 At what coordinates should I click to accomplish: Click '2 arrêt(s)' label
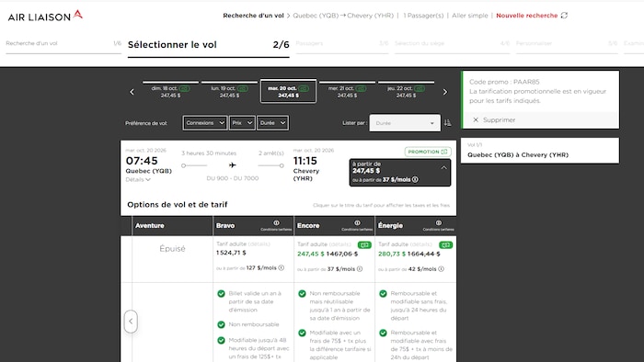point(271,153)
